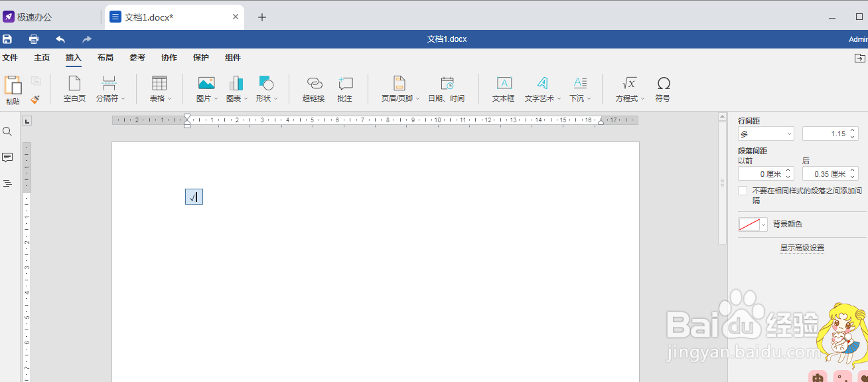Click the Save icon in title bar
This screenshot has height=382, width=868.
click(7, 39)
